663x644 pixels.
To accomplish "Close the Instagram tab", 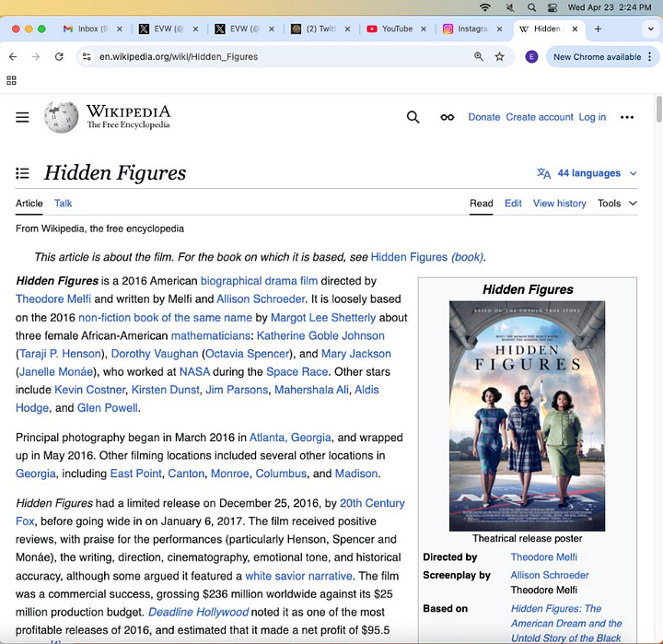I will pos(499,29).
